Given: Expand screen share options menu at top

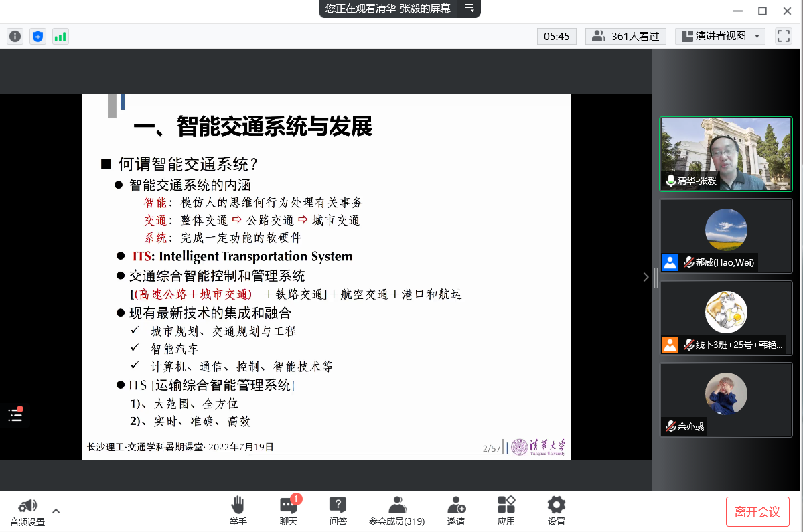Looking at the screenshot, I should pyautogui.click(x=469, y=9).
